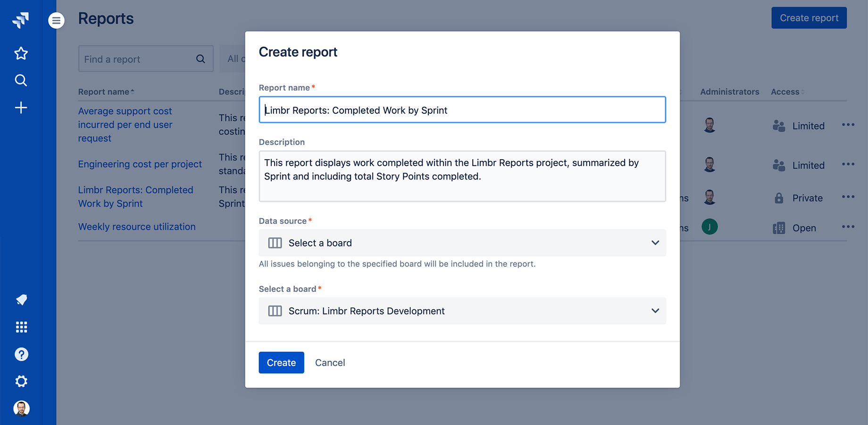Sort the list by Access column
The width and height of the screenshot is (868, 425).
(x=788, y=92)
